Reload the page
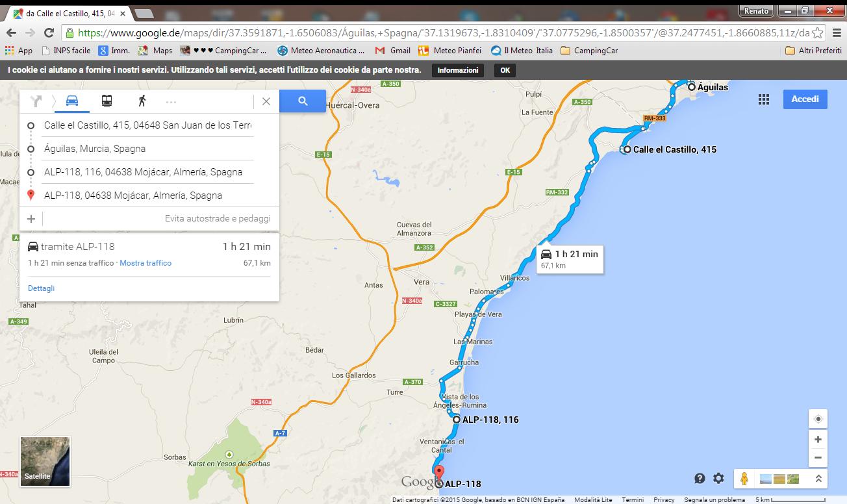Screen dimensions: 847x504 point(49,32)
